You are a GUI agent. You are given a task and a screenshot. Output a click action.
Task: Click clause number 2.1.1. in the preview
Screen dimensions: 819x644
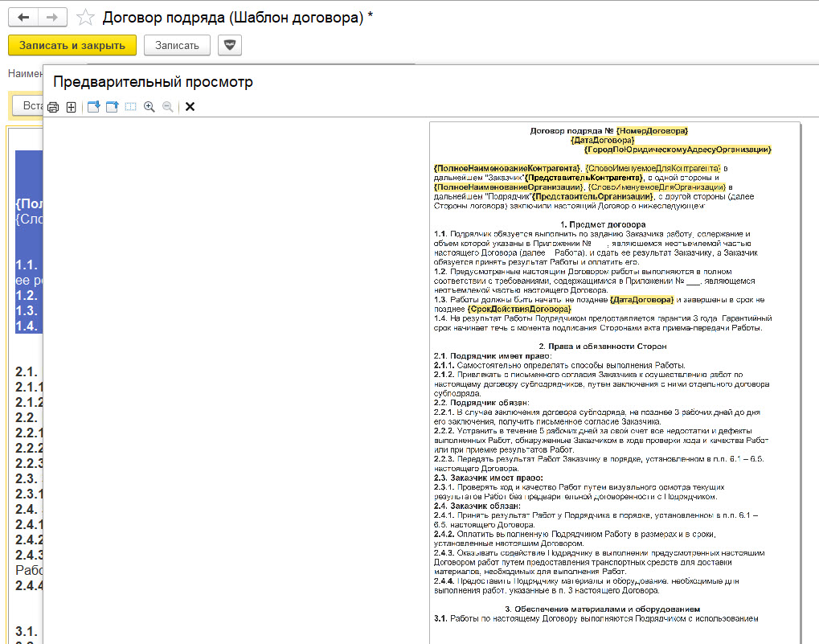click(444, 365)
